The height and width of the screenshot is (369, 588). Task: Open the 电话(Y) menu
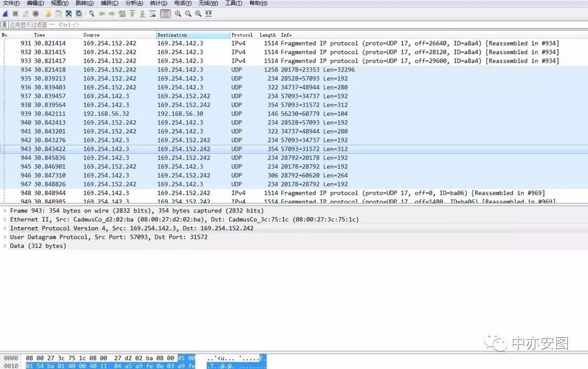tap(183, 3)
